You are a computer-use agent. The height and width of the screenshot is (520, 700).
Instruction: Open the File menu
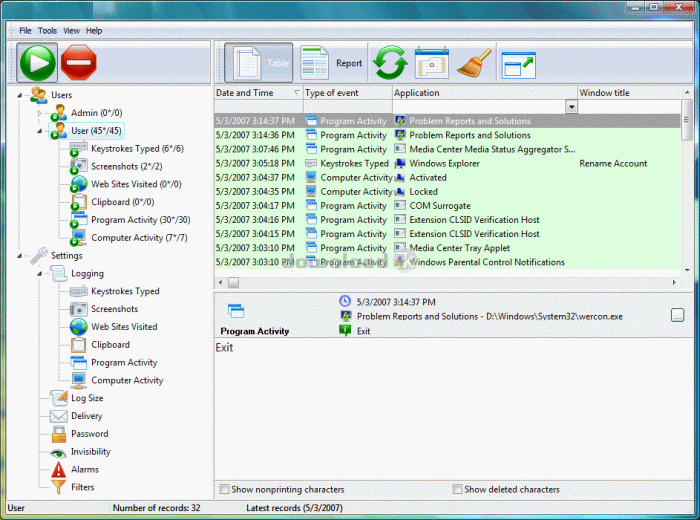click(x=25, y=31)
